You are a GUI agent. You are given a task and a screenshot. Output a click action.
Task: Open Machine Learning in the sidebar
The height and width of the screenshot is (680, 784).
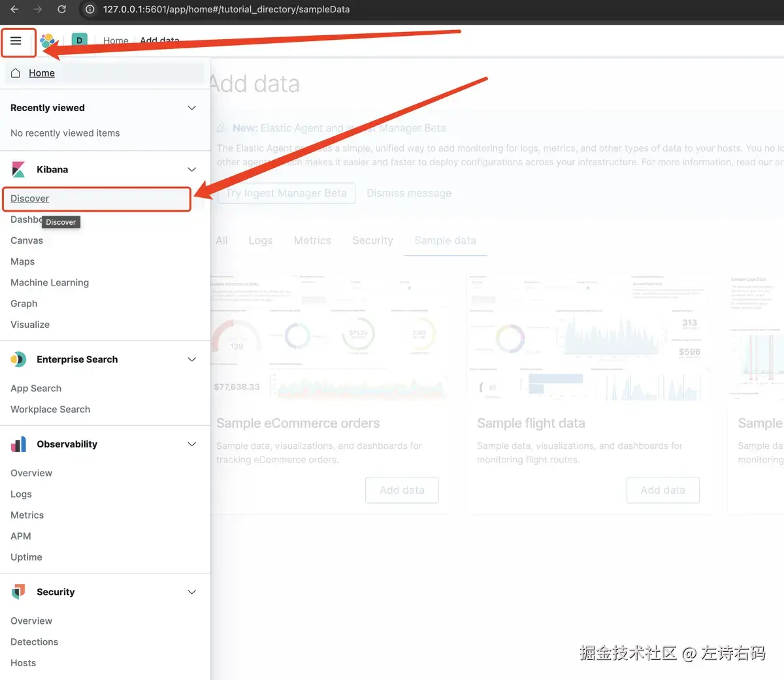[x=50, y=282]
